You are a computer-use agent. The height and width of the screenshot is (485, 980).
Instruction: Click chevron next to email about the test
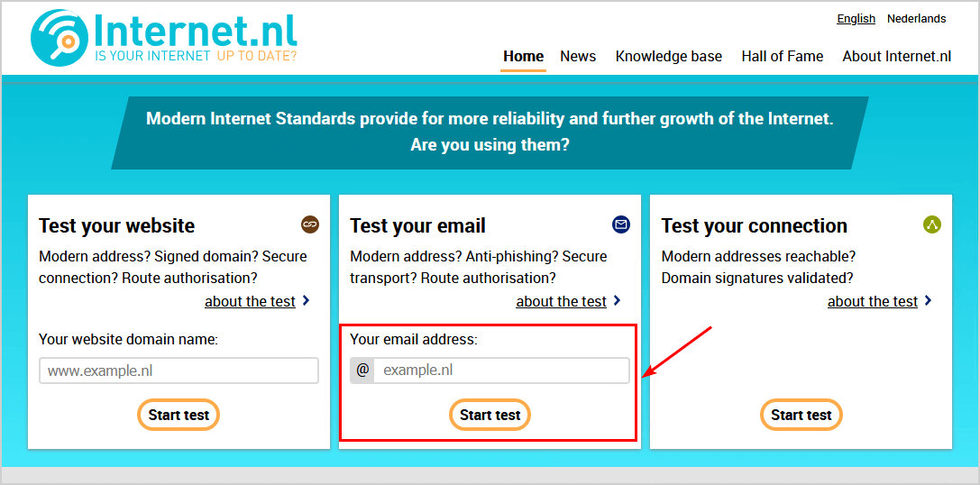pyautogui.click(x=618, y=301)
